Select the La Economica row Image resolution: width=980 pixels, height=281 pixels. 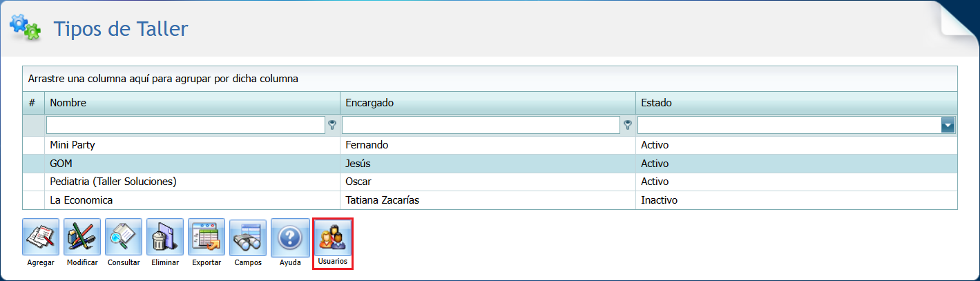(490, 200)
